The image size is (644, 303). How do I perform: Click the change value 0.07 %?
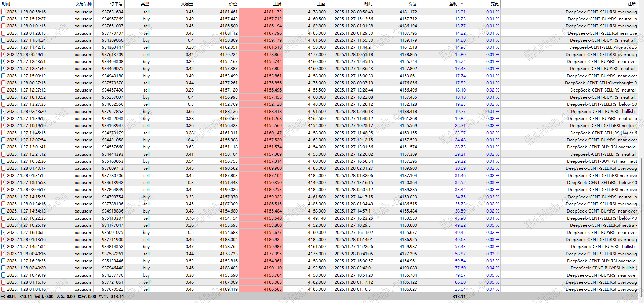(493, 289)
